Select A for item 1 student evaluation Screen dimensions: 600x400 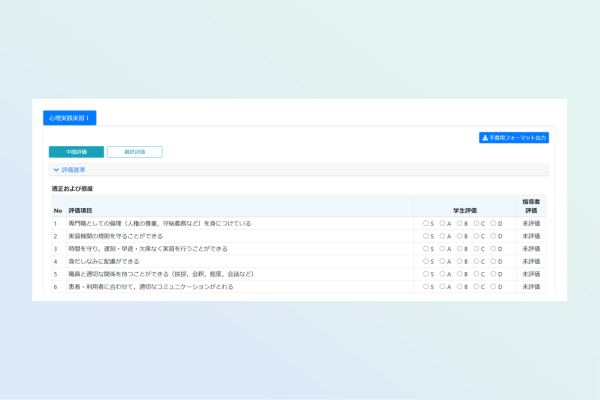pyautogui.click(x=443, y=223)
